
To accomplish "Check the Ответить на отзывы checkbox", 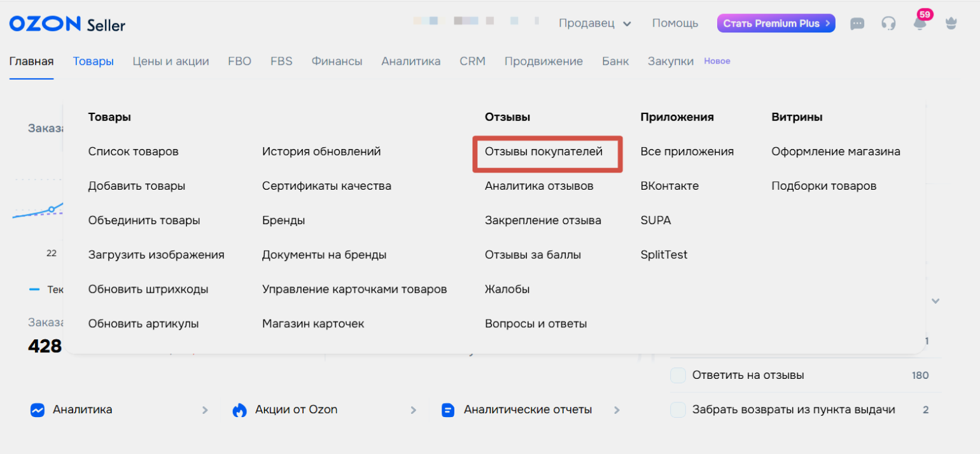I will (x=678, y=376).
